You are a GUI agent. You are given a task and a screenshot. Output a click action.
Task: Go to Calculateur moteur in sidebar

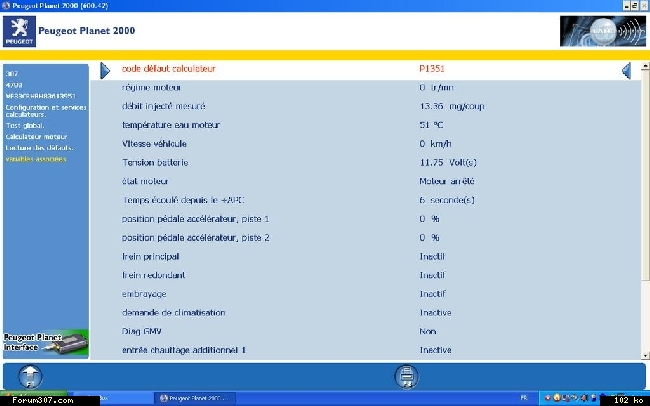[x=36, y=136]
